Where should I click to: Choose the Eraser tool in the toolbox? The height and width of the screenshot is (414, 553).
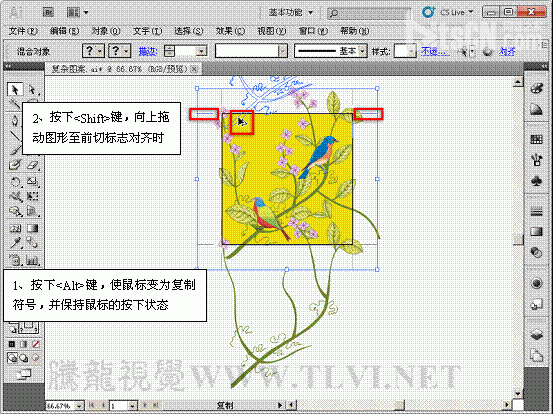click(32, 165)
